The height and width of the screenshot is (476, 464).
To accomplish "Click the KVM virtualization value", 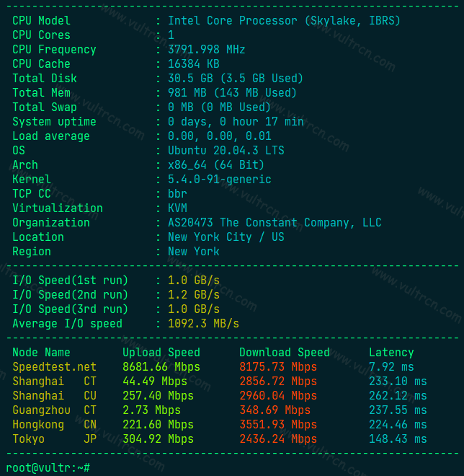I will [177, 208].
